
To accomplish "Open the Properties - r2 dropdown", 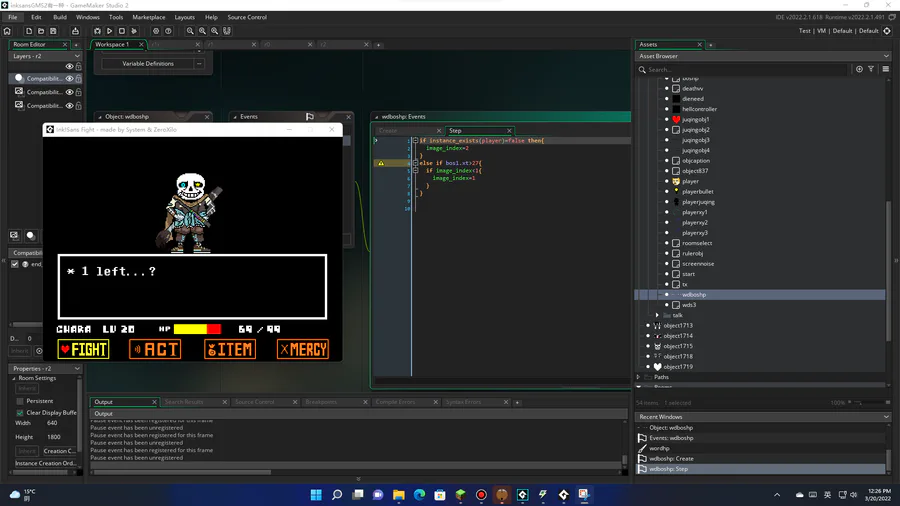I will (77, 368).
